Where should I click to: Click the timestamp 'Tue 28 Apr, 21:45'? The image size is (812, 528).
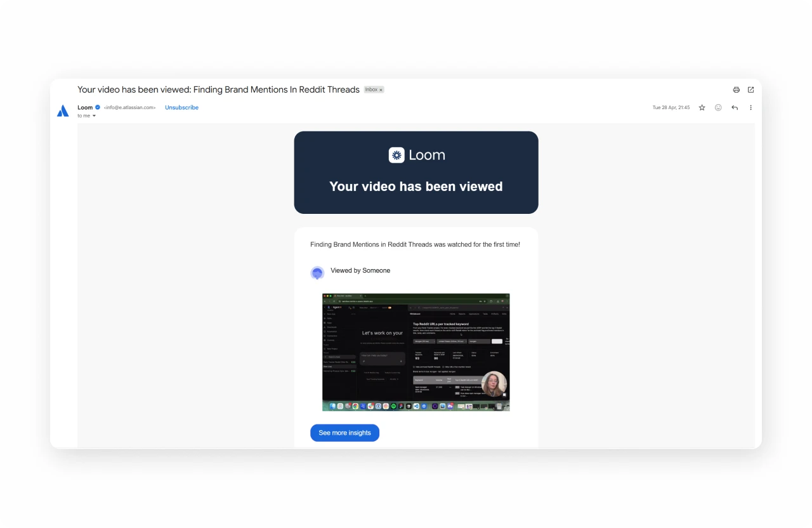[671, 108]
